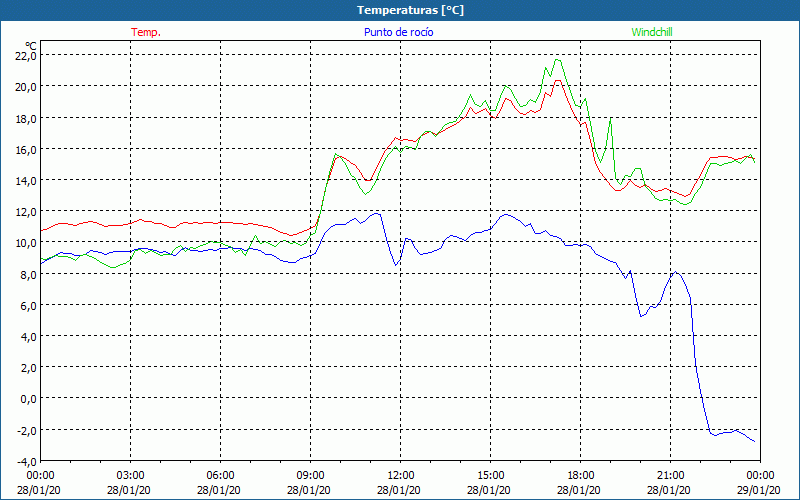
Task: Click the 10,0 y-axis value
Action: point(27,243)
